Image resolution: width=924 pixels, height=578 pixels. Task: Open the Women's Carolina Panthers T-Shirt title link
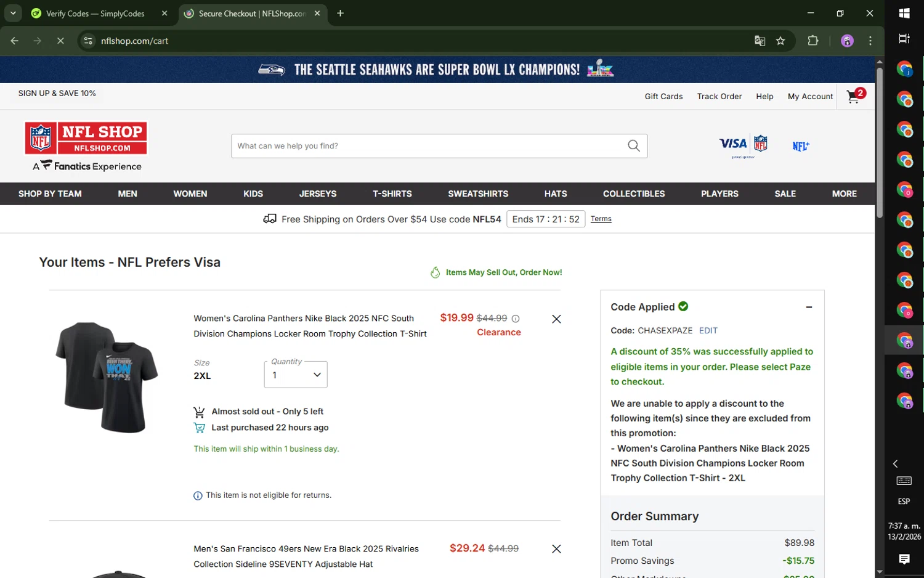click(x=310, y=326)
